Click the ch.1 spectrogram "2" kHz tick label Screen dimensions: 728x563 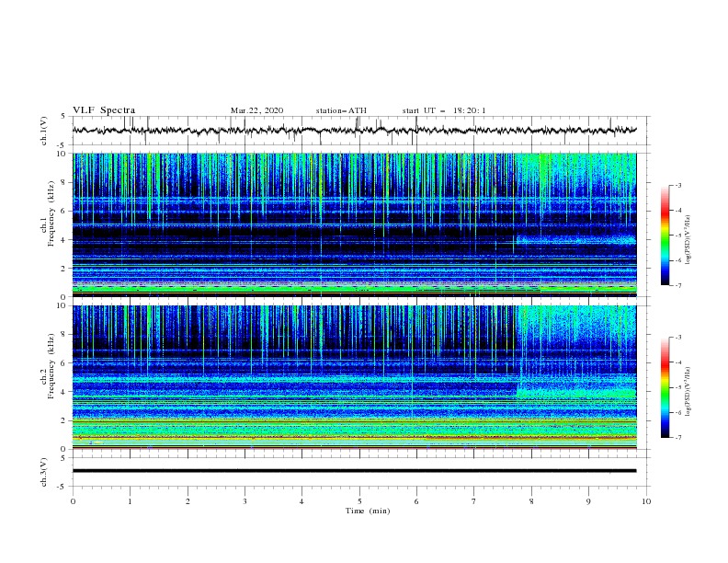click(65, 268)
